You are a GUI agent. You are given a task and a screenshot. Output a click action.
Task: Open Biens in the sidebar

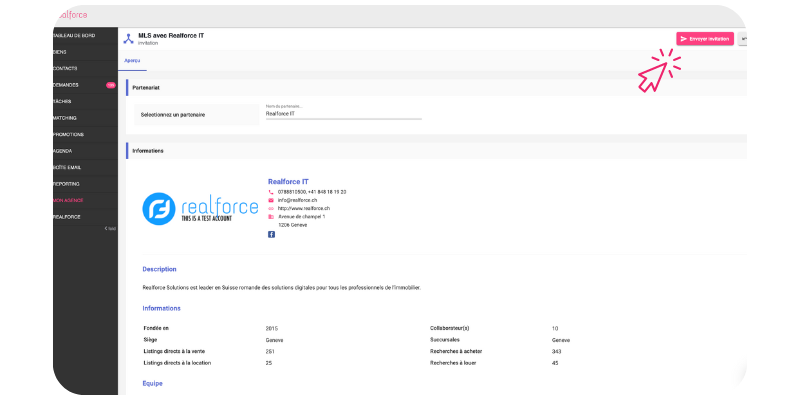click(60, 52)
